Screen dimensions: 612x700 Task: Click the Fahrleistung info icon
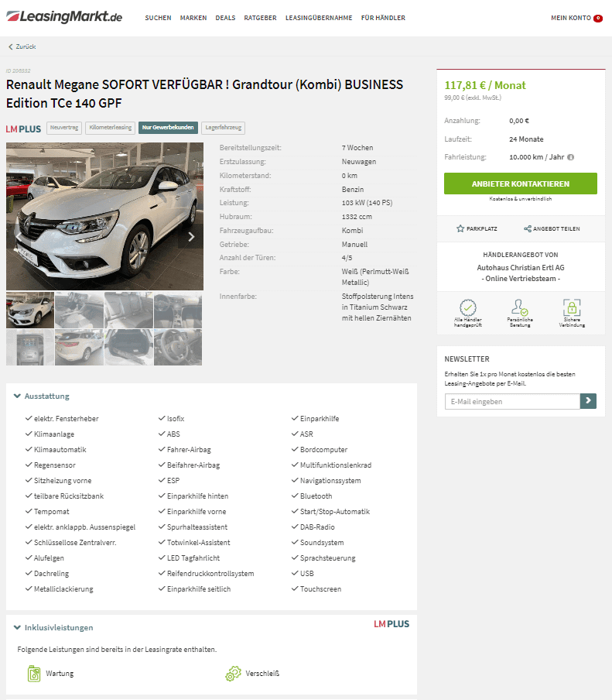(x=570, y=157)
